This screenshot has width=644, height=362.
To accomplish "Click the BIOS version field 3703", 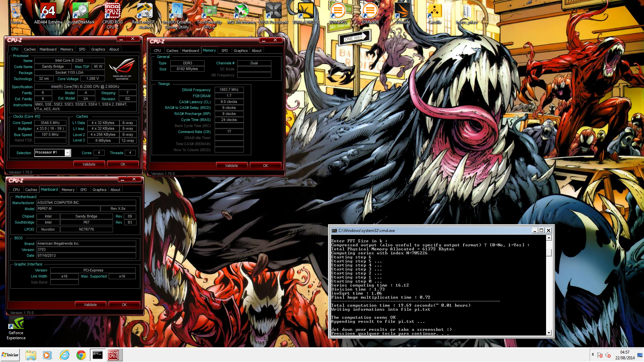I will coord(86,249).
